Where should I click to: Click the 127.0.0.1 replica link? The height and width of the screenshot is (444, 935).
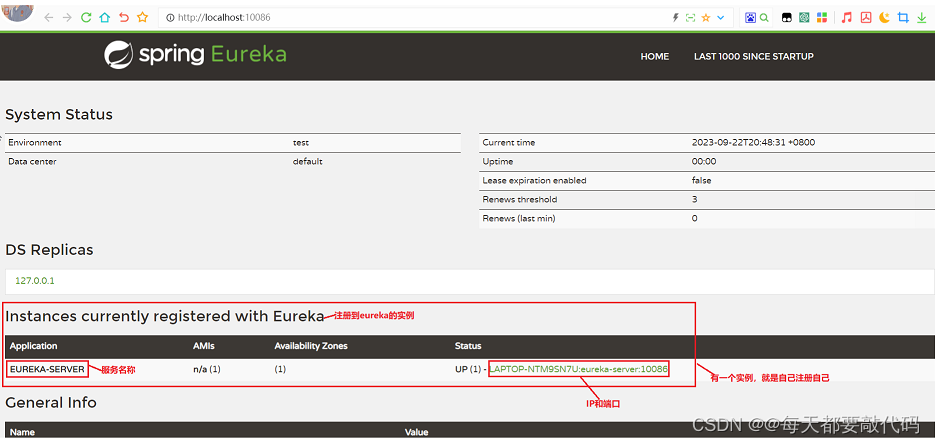[35, 280]
